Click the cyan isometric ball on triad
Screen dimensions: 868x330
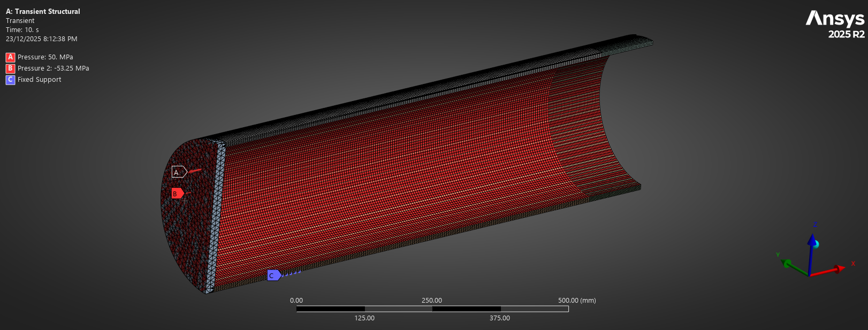tap(816, 244)
